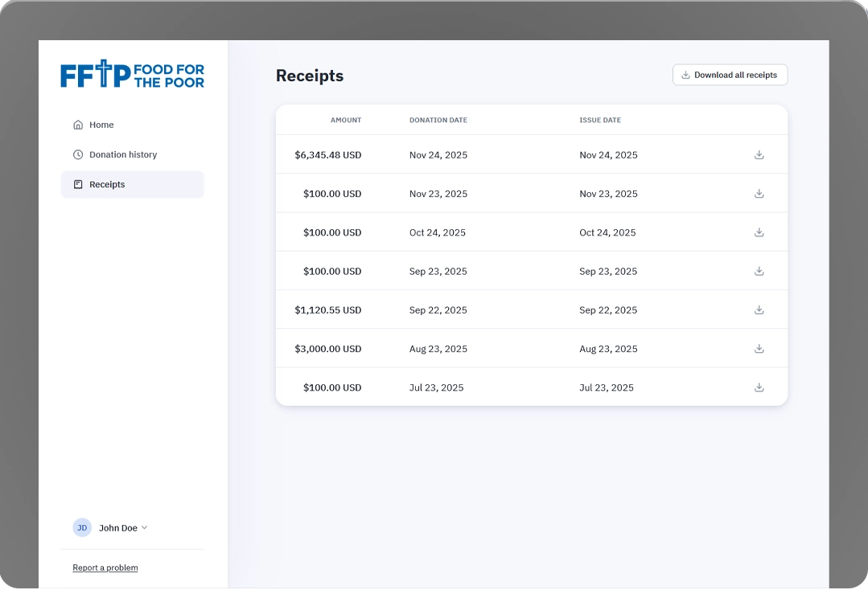Image resolution: width=868 pixels, height=590 pixels.
Task: Click the Issue Date column header
Action: [600, 121]
